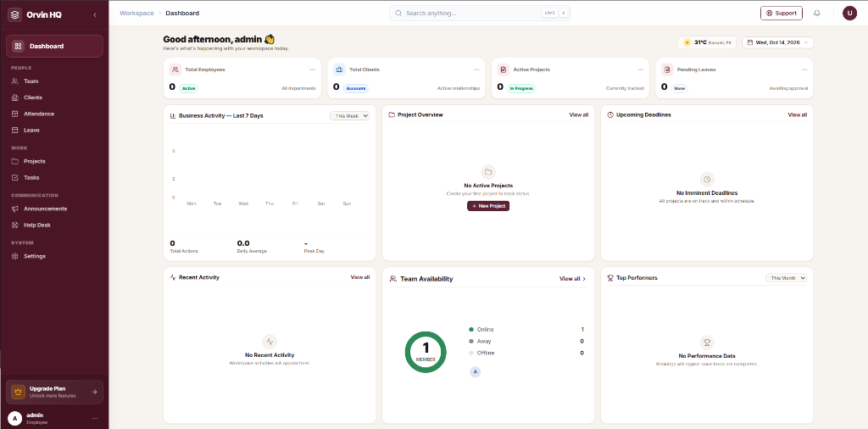Open the This Month dropdown

[x=786, y=278]
